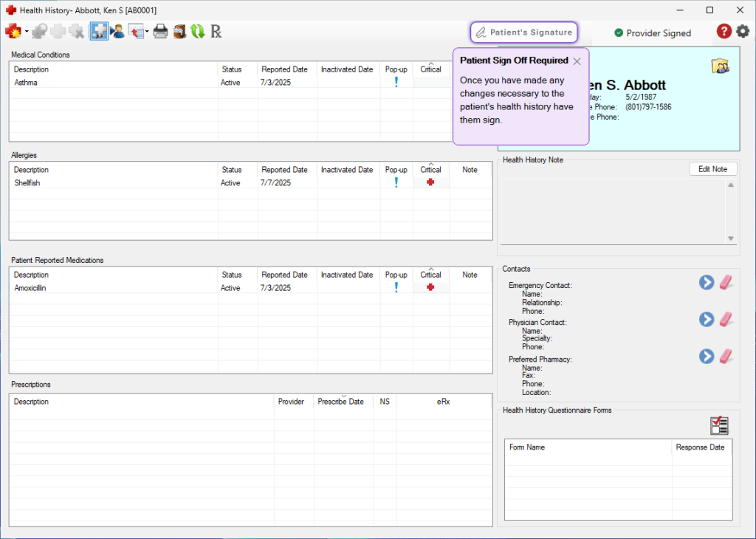Toggle critical flag for Amoxicillin medication
The width and height of the screenshot is (756, 539).
tap(430, 288)
